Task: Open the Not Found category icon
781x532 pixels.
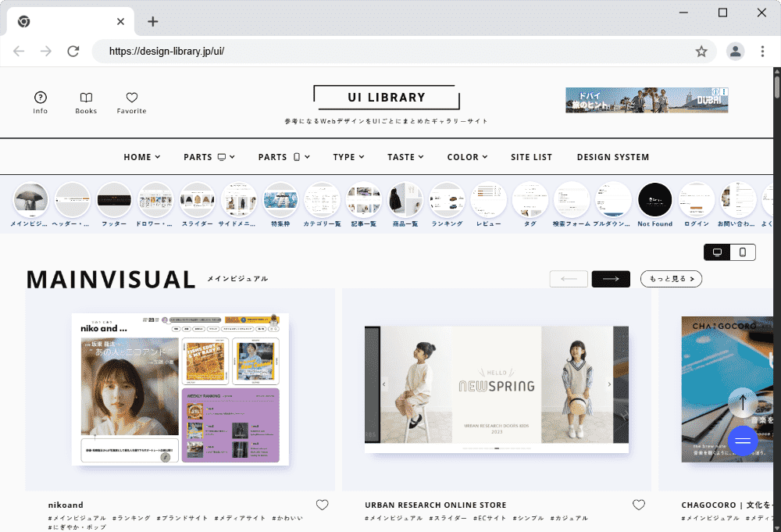Action: (x=654, y=199)
